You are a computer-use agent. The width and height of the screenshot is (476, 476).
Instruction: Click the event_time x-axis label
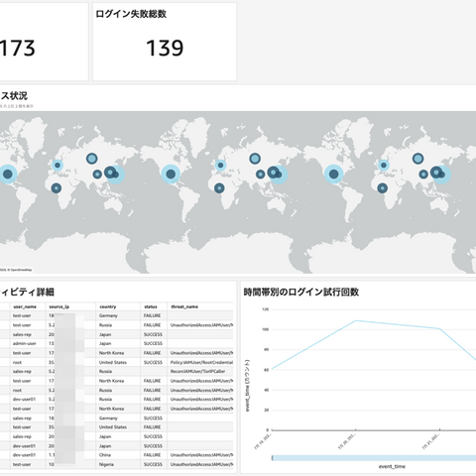(392, 466)
